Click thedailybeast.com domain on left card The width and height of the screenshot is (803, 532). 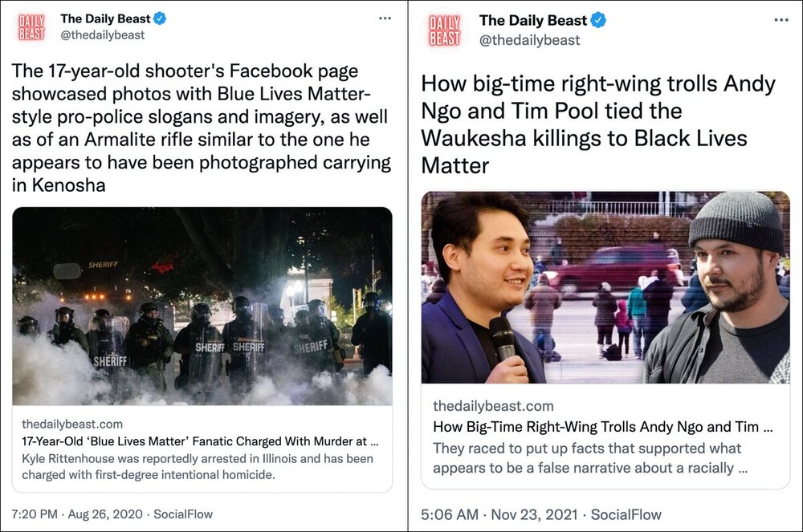(72, 424)
